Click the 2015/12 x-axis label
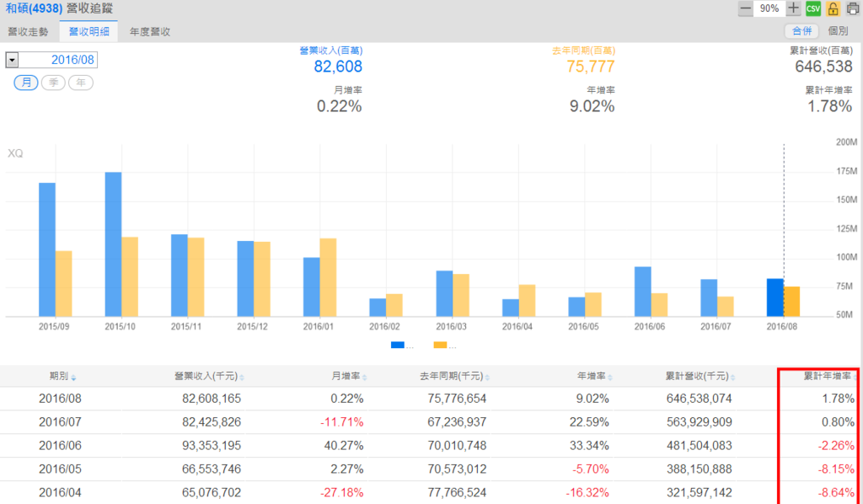The width and height of the screenshot is (863, 504). (252, 326)
